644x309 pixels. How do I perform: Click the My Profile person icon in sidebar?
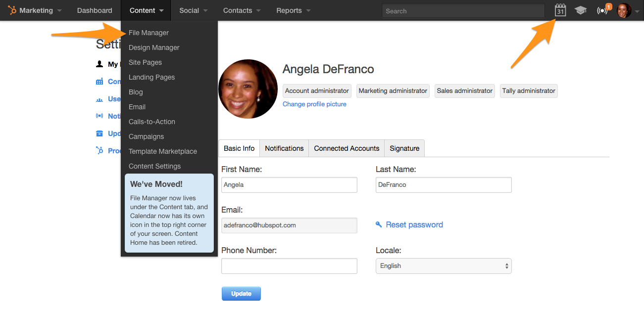pyautogui.click(x=99, y=64)
